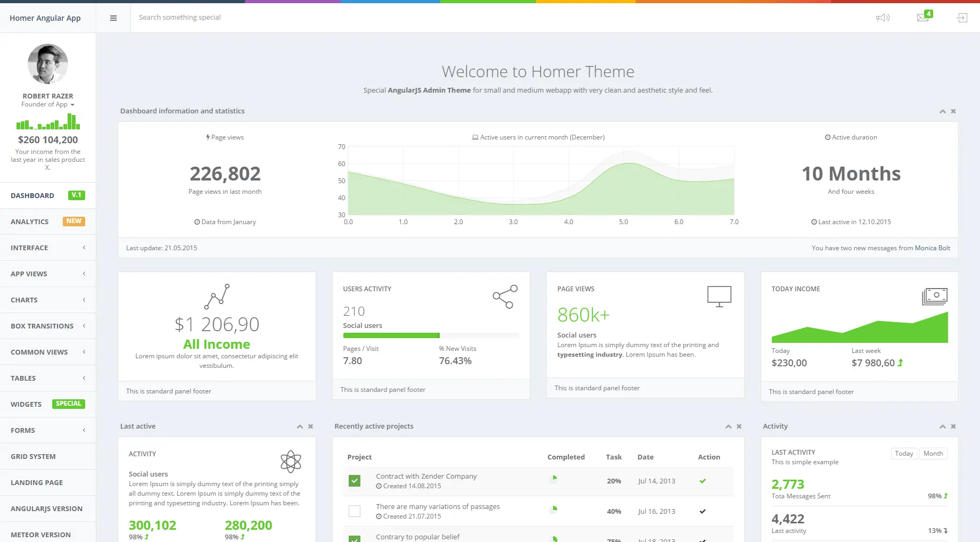Click the monitor icon in Page Views panel

(x=719, y=297)
